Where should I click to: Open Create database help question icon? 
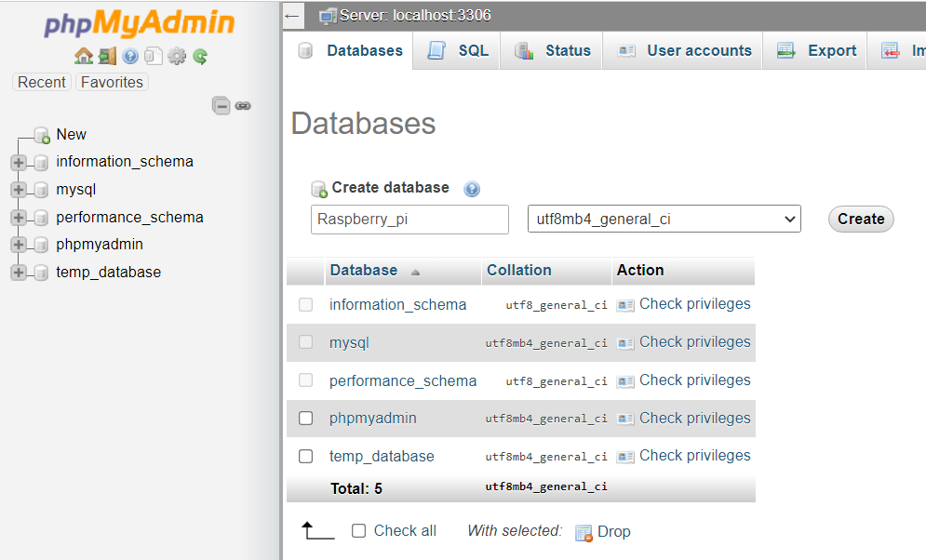coord(472,189)
